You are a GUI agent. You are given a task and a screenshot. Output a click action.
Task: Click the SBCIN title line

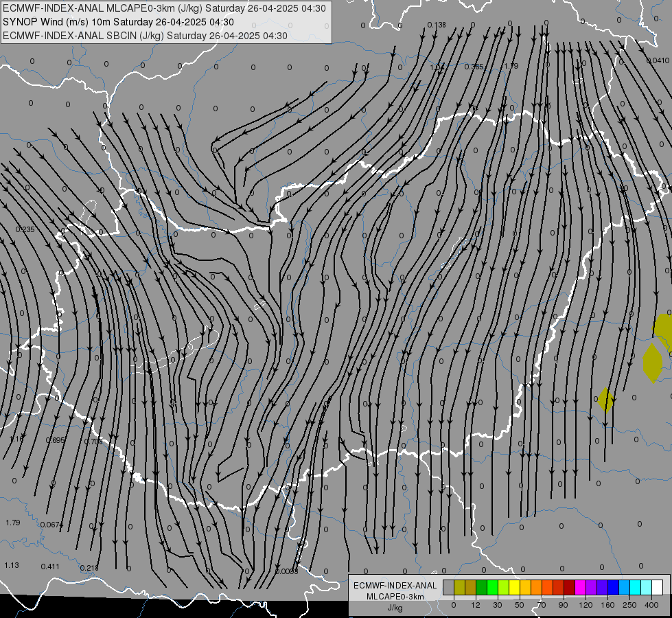145,36
